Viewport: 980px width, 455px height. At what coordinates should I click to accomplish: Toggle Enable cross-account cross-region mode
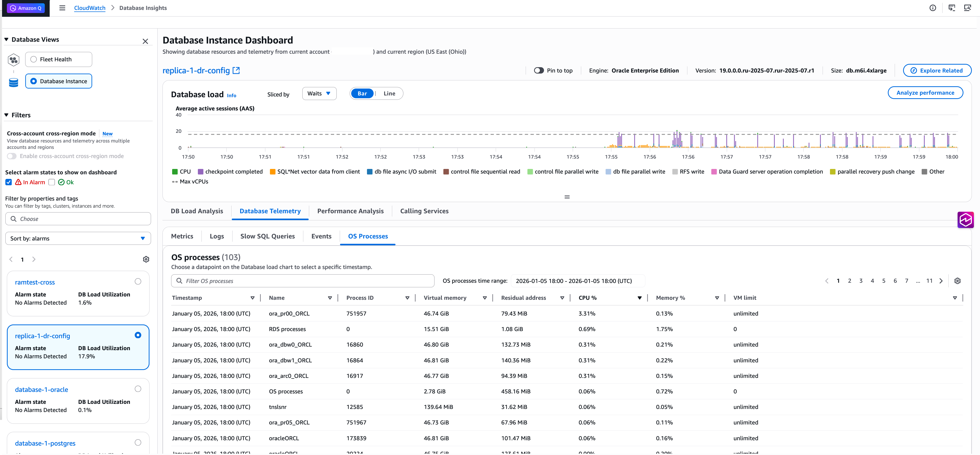coord(12,156)
